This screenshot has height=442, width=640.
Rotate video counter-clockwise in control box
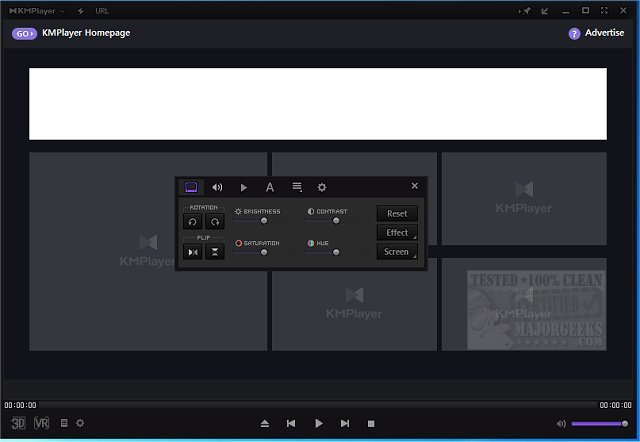(x=192, y=222)
